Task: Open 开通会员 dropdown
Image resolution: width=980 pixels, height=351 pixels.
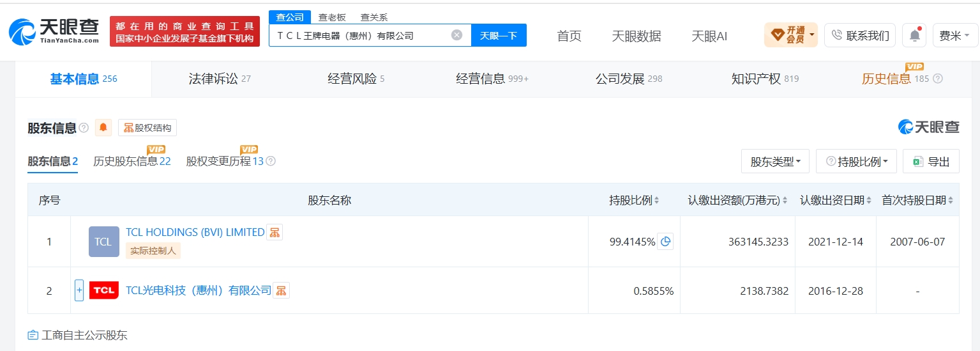Action: [x=790, y=35]
